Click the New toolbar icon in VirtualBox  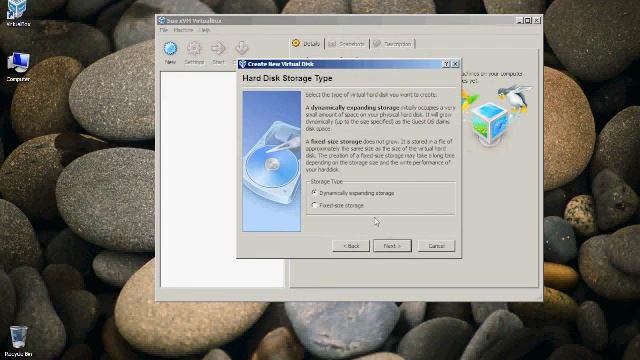coord(170,53)
